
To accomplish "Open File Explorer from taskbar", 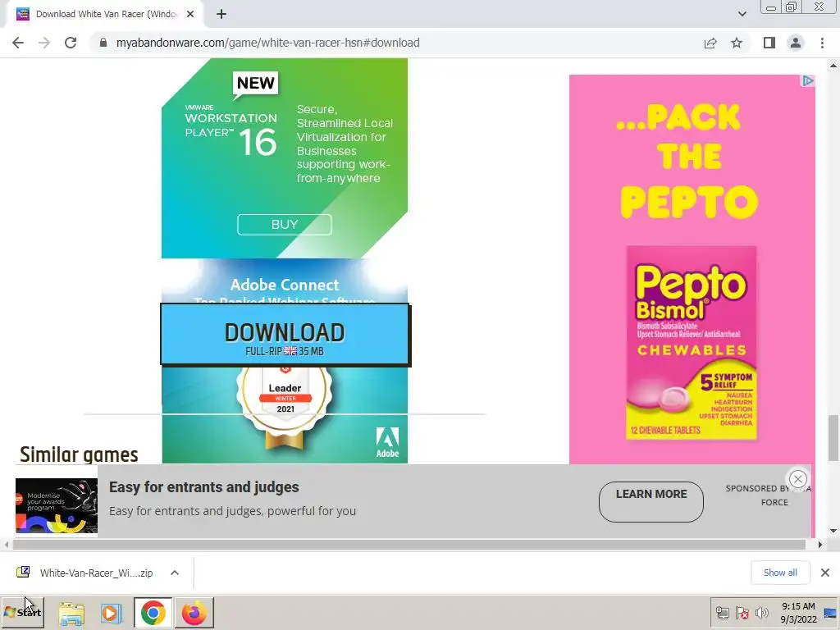I will 71,613.
